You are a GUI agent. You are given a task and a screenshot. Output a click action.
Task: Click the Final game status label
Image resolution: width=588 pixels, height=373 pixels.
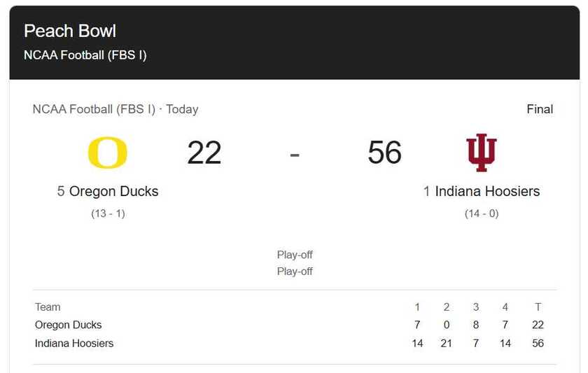point(540,109)
